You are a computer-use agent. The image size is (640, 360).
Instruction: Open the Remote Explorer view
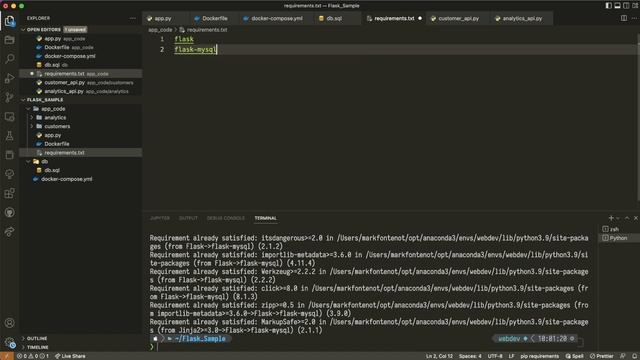pyautogui.click(x=9, y=117)
